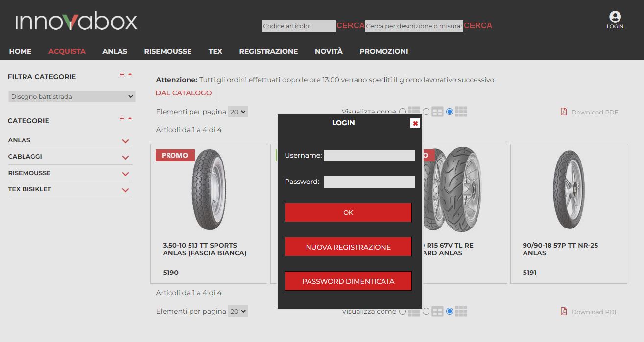
Task: Open the RISEMOUSSE menu item
Action: coord(168,51)
